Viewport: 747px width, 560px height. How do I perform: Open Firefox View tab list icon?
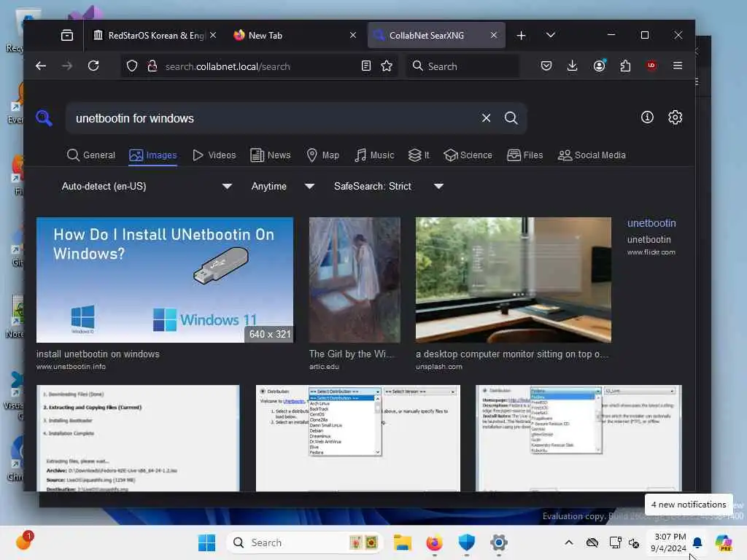click(x=67, y=35)
